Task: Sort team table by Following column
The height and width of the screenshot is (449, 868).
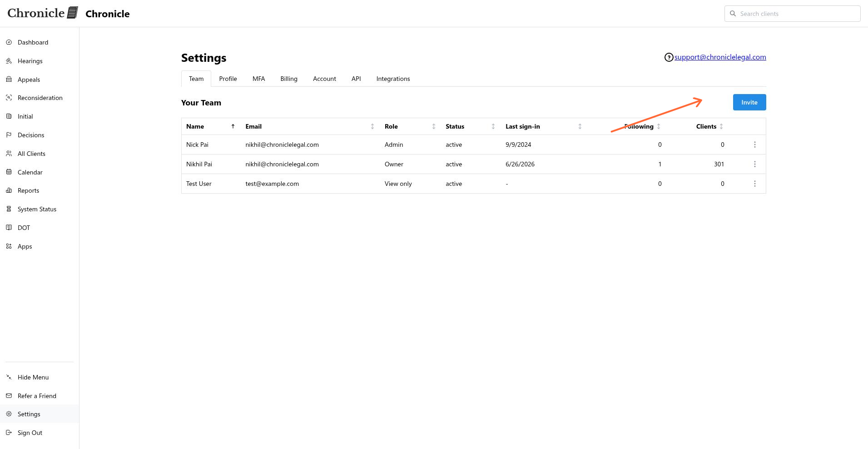Action: click(x=658, y=126)
